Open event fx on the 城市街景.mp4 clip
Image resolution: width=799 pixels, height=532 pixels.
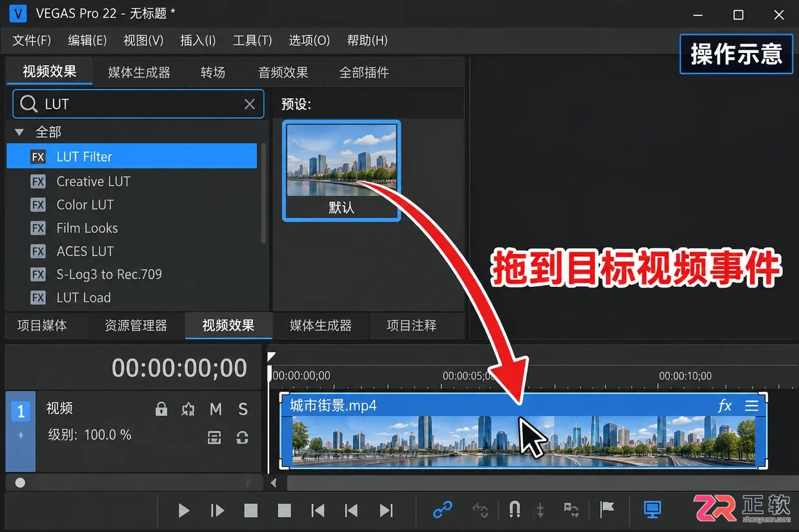(725, 406)
